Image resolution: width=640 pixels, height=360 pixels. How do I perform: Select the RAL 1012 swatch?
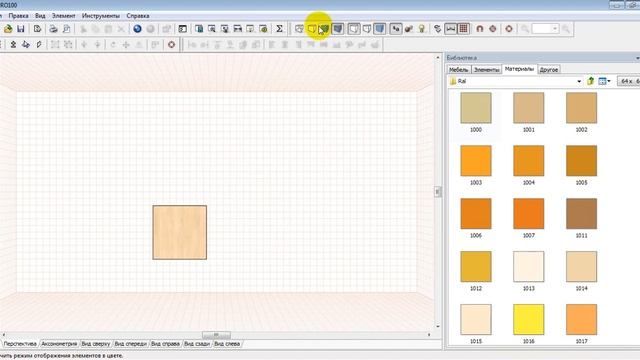(x=476, y=267)
